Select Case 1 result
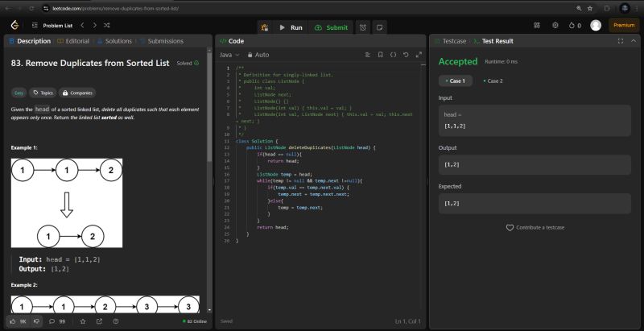 (456, 81)
